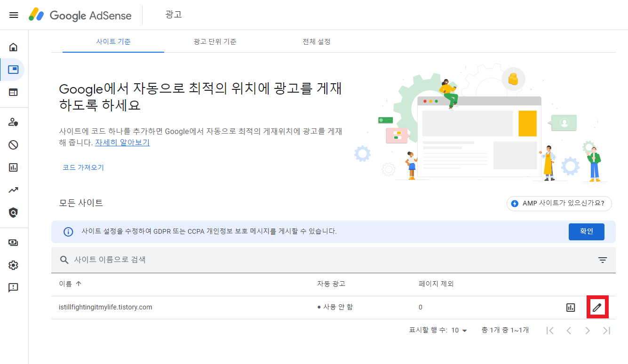
Task: Click the Google AdSense logo
Action: click(80, 15)
